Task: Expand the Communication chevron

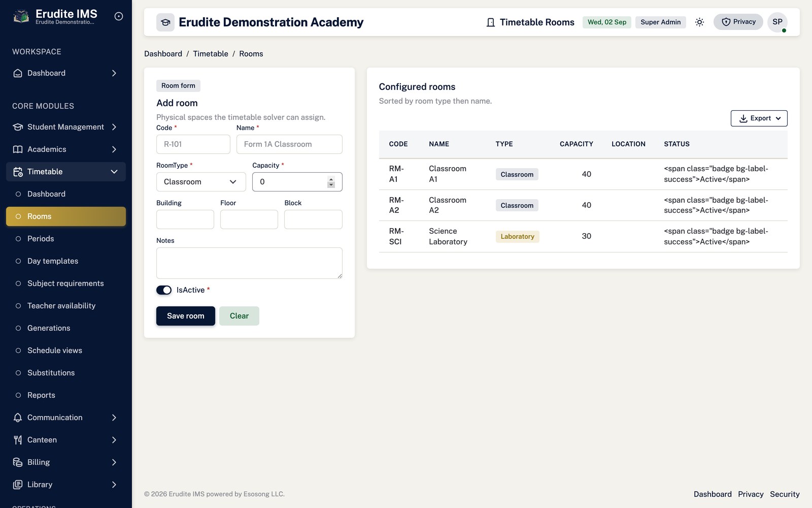Action: [x=114, y=418]
